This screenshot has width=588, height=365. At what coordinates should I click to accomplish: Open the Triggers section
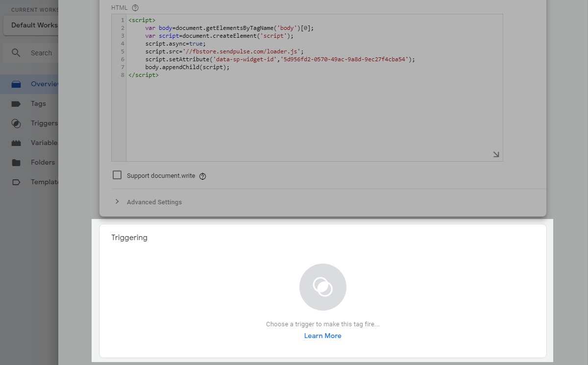coord(29,123)
